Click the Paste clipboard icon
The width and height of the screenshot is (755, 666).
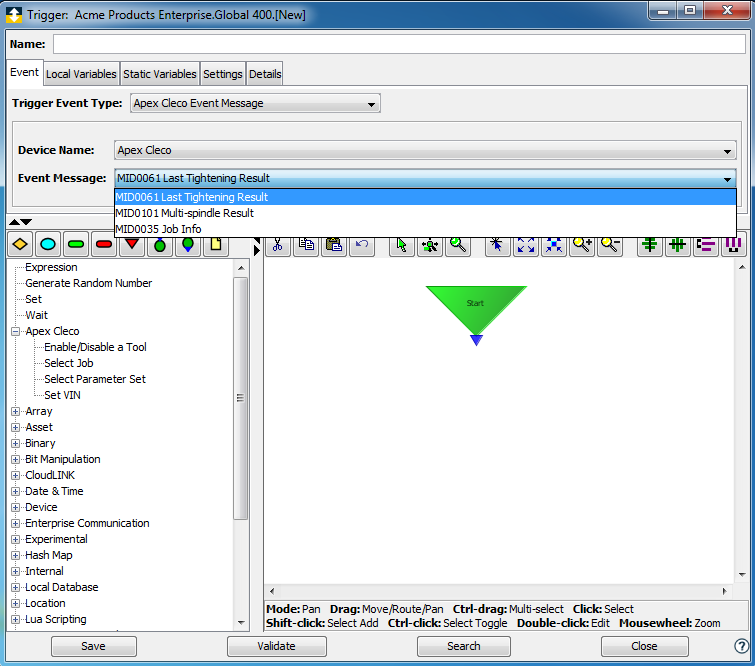pos(334,245)
